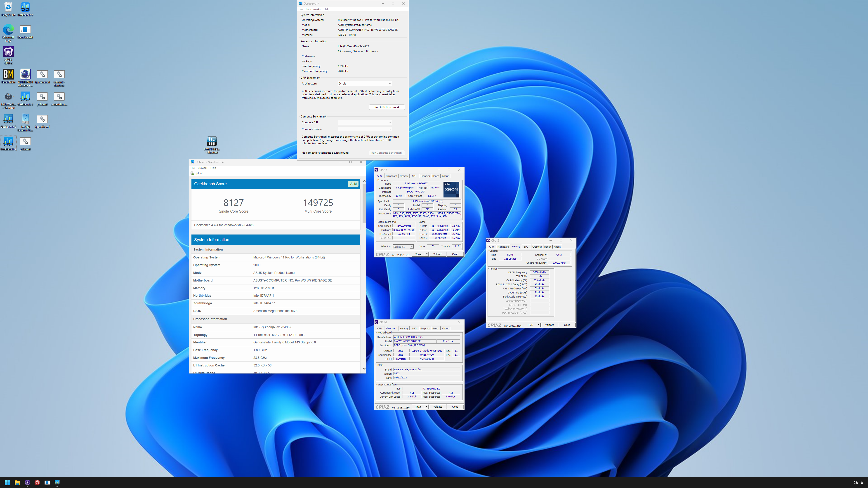Viewport: 868px width, 488px height.
Task: Launch CPUID CPU-Z desktop icon
Action: click(8, 55)
